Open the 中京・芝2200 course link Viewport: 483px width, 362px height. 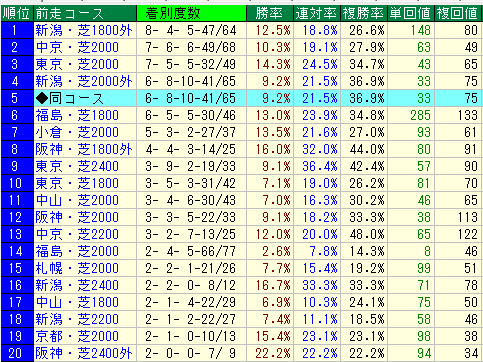[77, 235]
